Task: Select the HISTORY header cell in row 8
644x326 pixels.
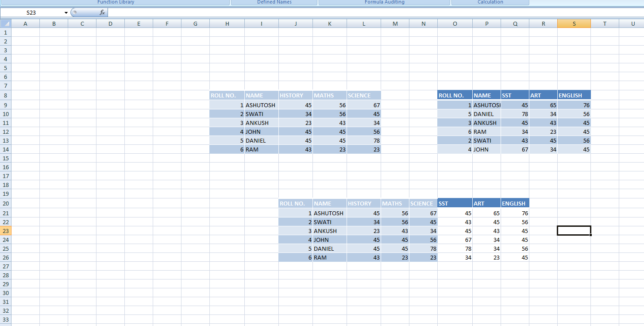Action: click(x=296, y=95)
